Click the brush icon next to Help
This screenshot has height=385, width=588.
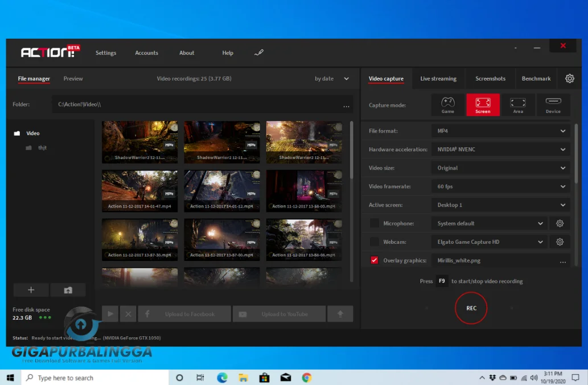[259, 53]
